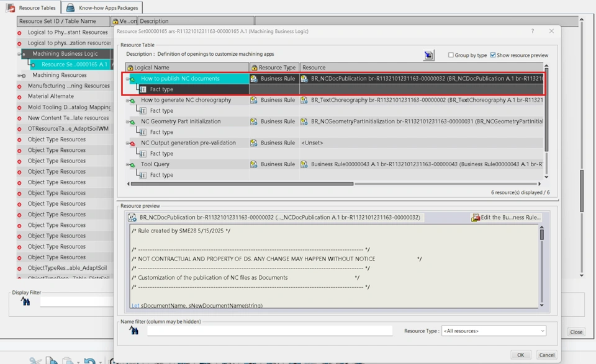Open the Resource Type dropdown
Image resolution: width=596 pixels, height=364 pixels.
click(x=494, y=331)
